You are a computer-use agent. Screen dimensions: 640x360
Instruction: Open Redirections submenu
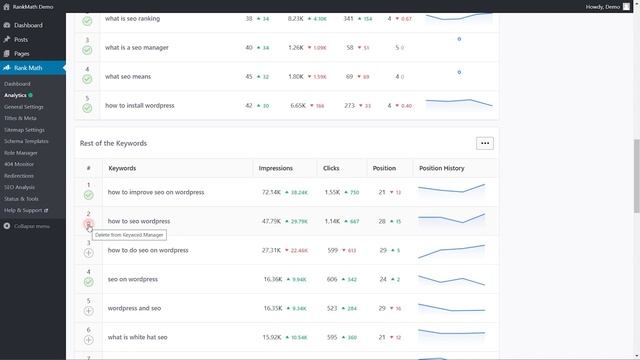point(19,176)
